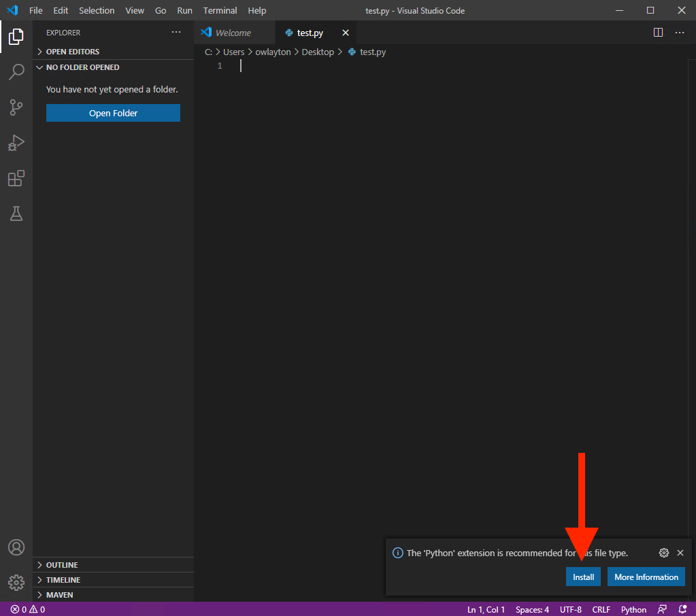Install the recommended Python extension
This screenshot has width=696, height=616.
pos(583,577)
